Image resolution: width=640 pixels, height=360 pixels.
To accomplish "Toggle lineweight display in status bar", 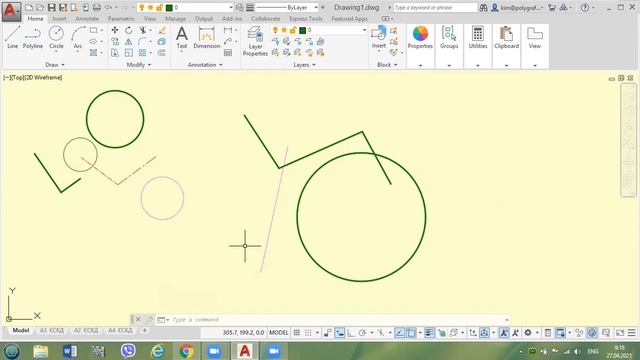I will (x=429, y=333).
